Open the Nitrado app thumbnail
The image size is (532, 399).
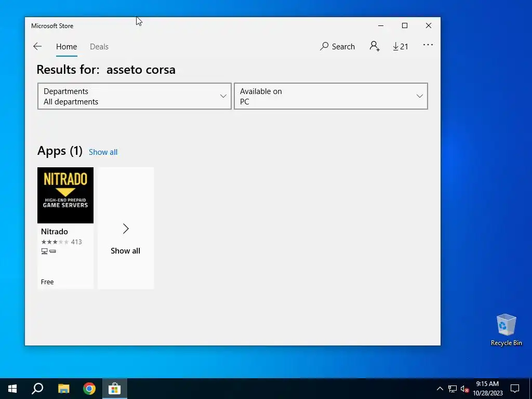pos(65,195)
